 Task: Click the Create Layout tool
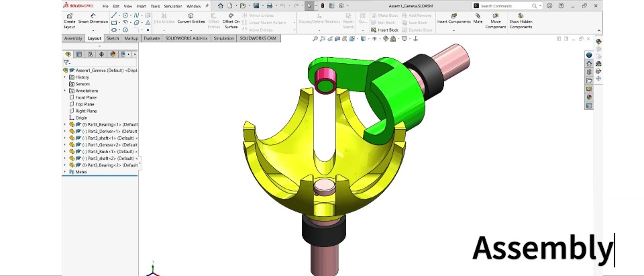click(x=69, y=21)
